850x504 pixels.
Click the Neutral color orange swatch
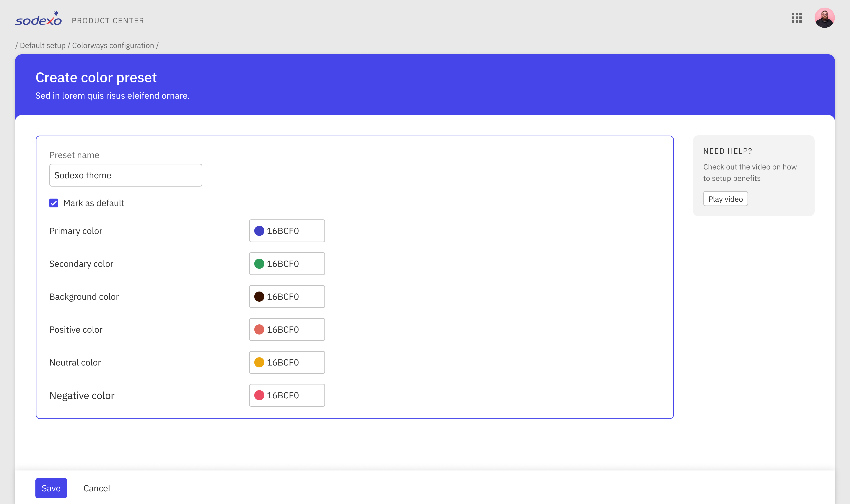(259, 362)
